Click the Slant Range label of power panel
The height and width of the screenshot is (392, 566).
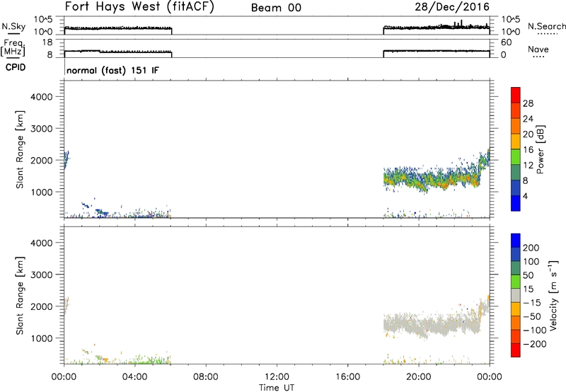click(x=20, y=149)
